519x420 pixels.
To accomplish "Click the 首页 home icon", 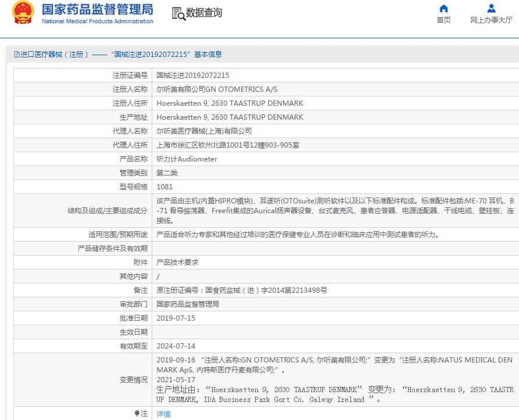I will pyautogui.click(x=443, y=8).
